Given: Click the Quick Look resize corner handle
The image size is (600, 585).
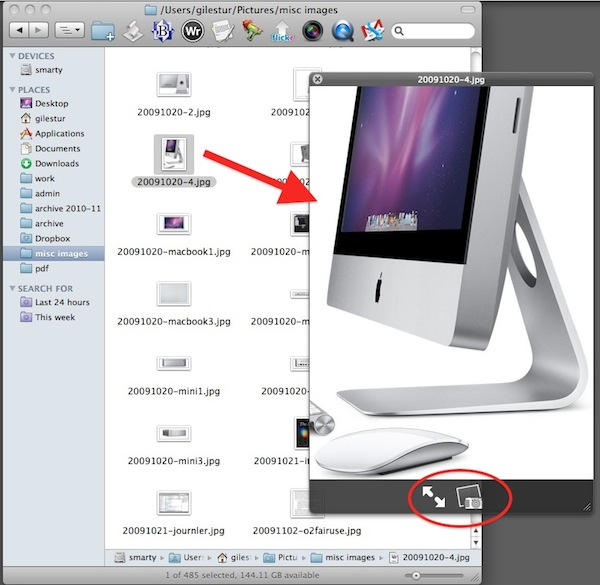Looking at the screenshot, I should (x=587, y=507).
